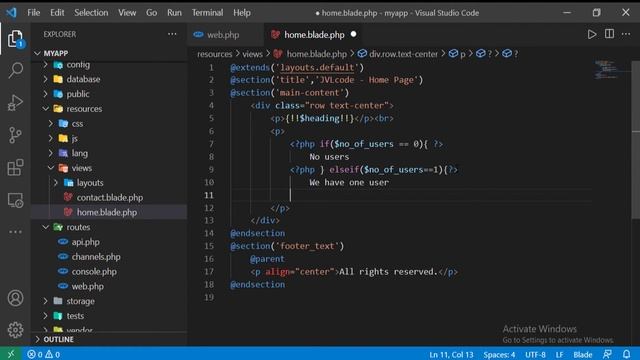Screen dimensions: 640x360
Task: Close home.blade.php tab via unsaved dot
Action: (353, 34)
